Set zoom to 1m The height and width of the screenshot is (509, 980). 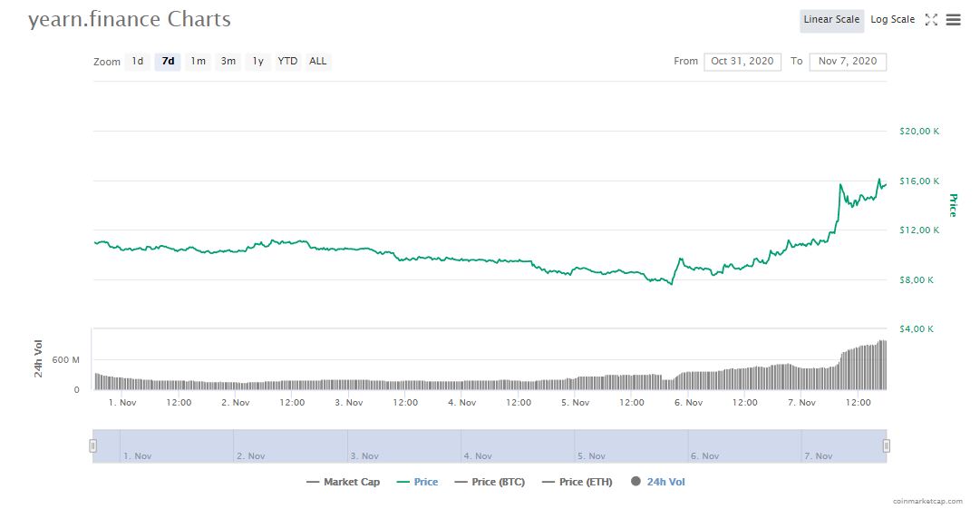point(198,62)
